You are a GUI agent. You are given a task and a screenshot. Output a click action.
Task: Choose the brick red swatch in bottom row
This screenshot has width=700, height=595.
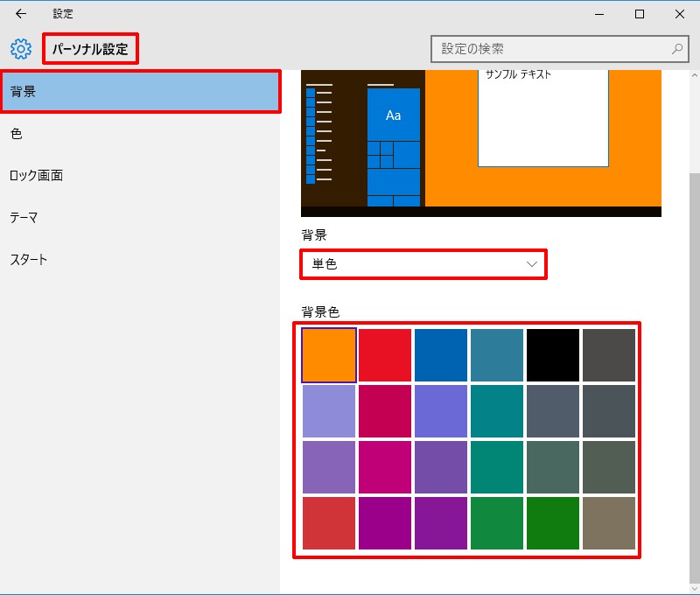click(x=329, y=523)
